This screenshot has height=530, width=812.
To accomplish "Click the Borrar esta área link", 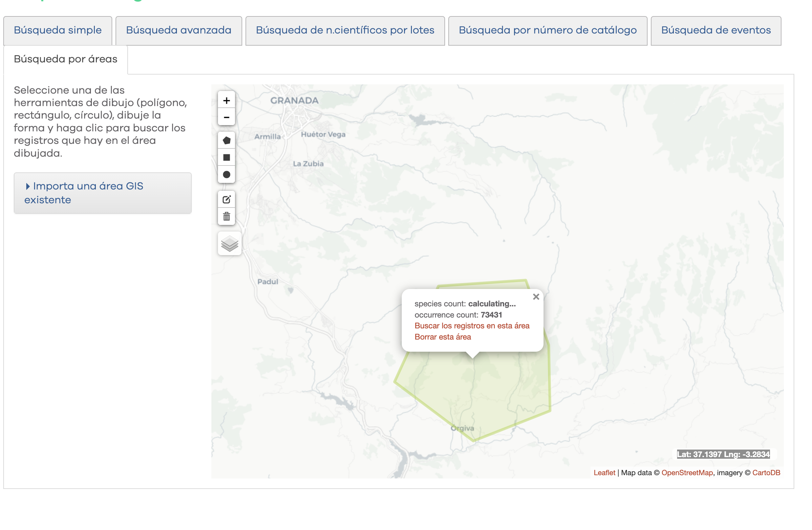I will pyautogui.click(x=442, y=337).
